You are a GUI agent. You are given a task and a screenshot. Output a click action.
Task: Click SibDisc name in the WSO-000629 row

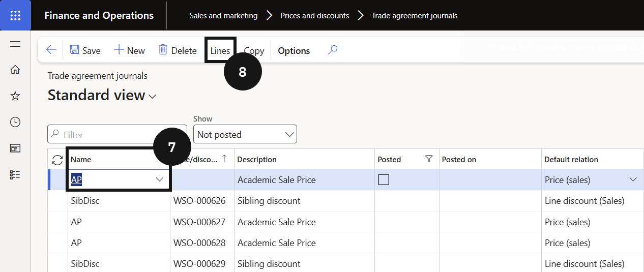click(x=85, y=264)
